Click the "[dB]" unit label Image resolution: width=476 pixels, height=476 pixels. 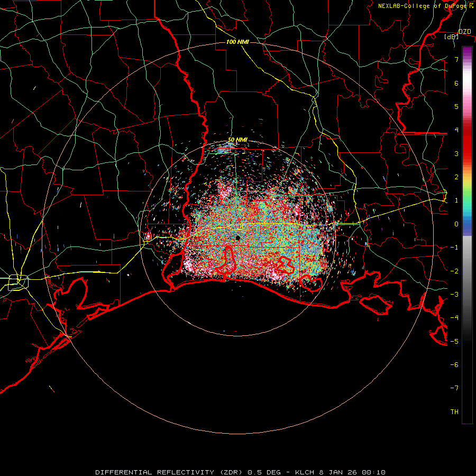coord(452,36)
